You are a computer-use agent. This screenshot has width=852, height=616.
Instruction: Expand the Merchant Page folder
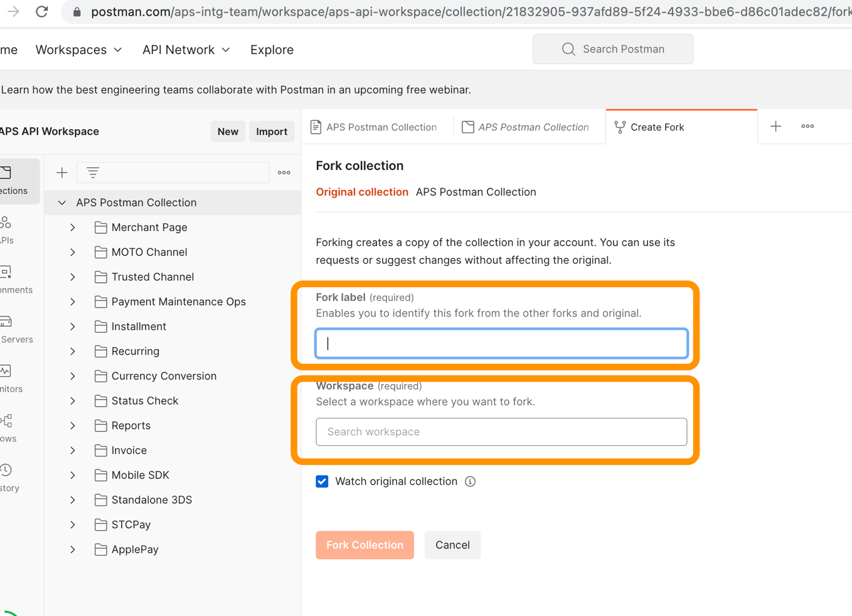73,228
